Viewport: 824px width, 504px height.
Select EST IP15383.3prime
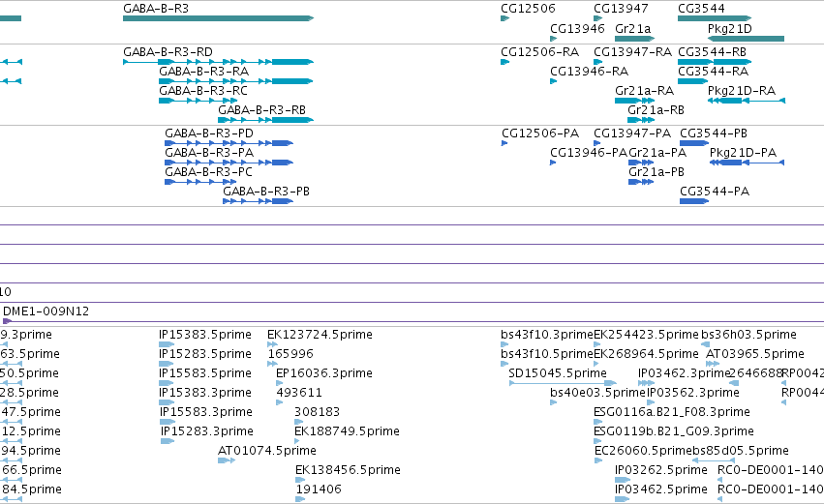168,402
